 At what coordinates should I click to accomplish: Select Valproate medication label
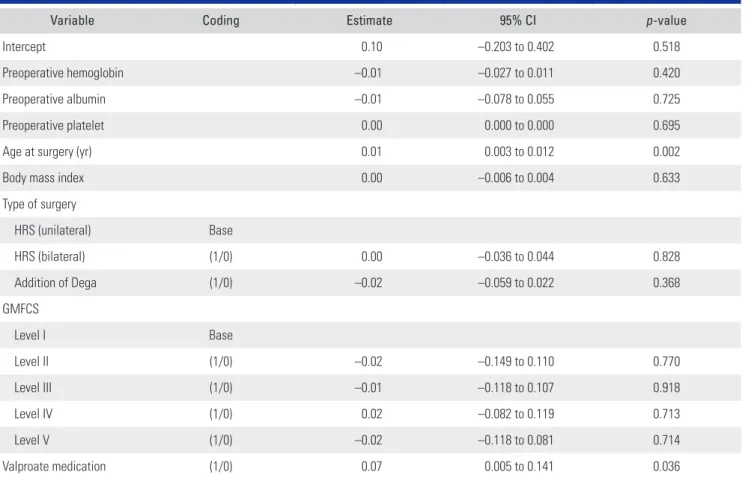coord(54,466)
